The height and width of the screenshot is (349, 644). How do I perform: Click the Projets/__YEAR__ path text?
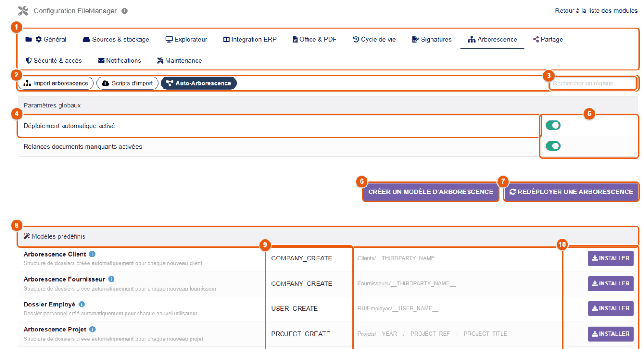435,334
